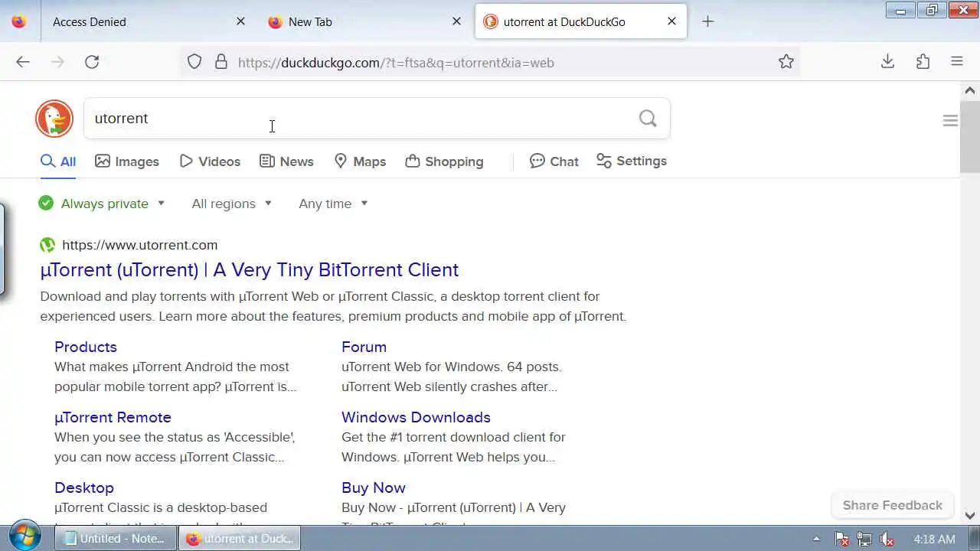
Task: Open DuckDuckGo Chat
Action: [554, 161]
